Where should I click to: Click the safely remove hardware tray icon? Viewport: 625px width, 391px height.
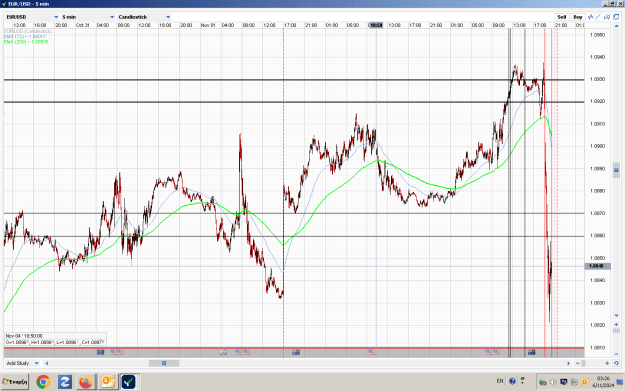point(543,382)
